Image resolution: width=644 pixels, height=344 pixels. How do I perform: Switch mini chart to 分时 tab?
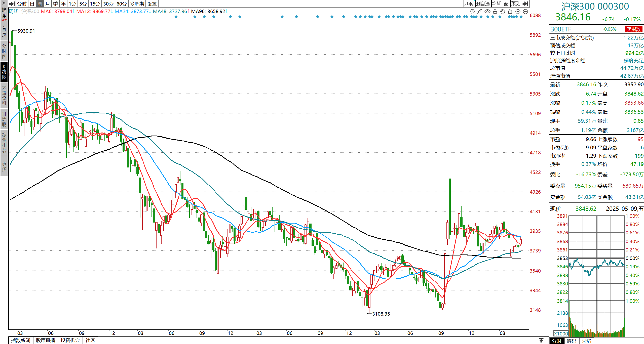click(557, 341)
